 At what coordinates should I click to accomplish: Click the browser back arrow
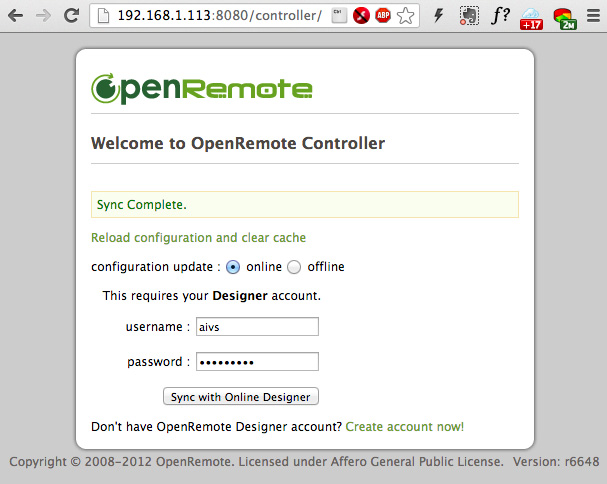tap(16, 16)
